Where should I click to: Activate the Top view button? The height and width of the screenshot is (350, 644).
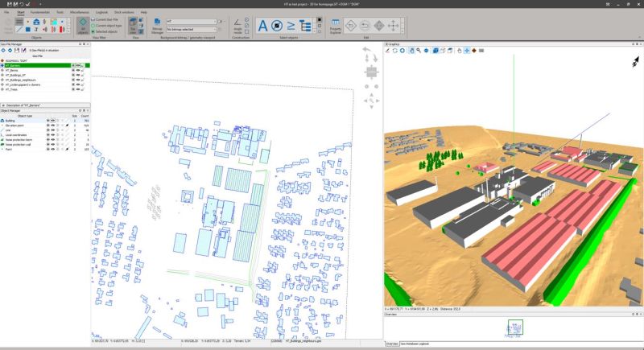tap(133, 26)
